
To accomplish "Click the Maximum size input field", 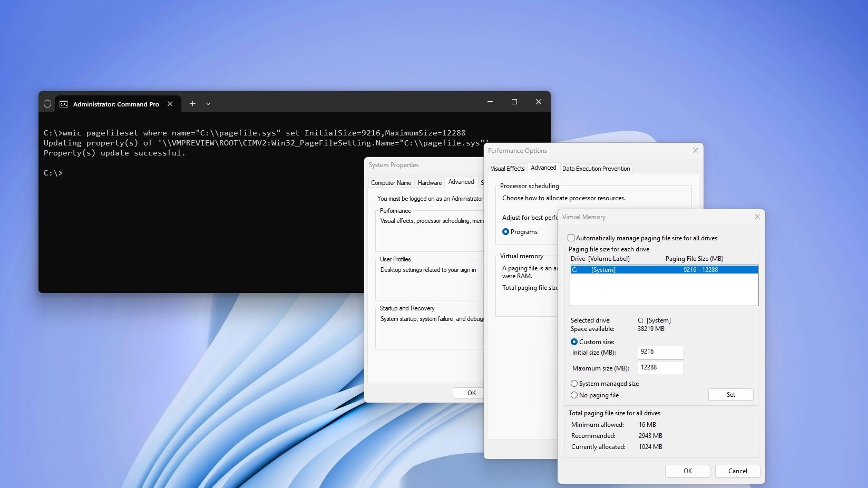I will tap(660, 368).
